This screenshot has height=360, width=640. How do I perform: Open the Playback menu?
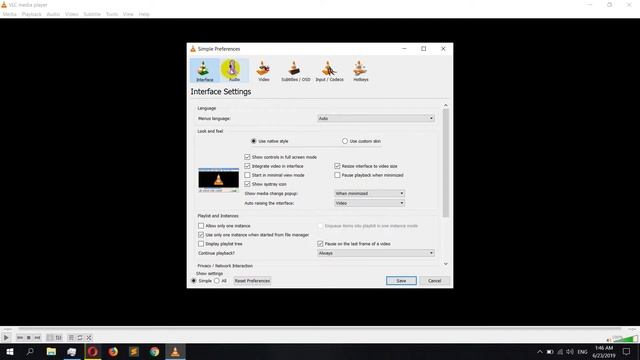point(31,14)
